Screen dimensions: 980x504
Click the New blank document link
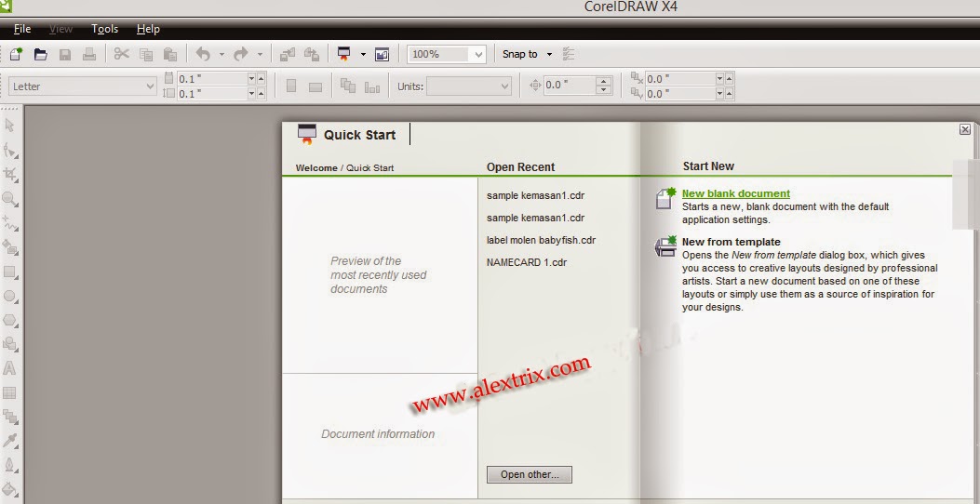click(x=735, y=193)
